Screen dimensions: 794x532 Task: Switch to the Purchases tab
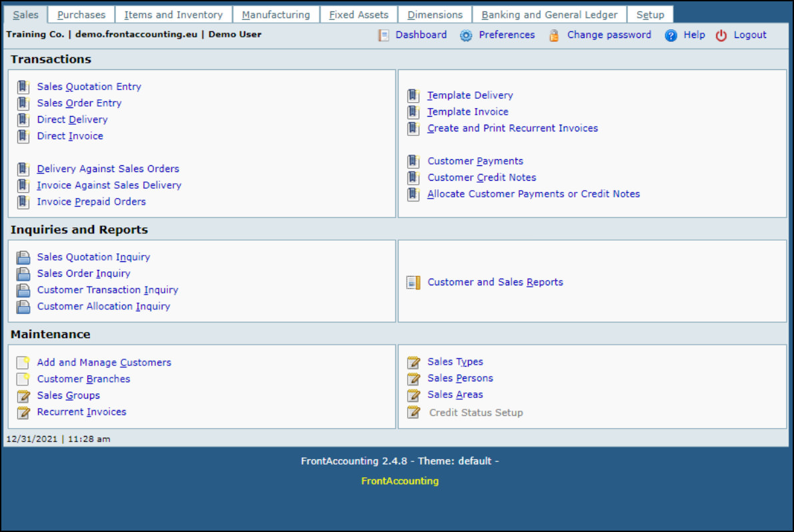[81, 15]
